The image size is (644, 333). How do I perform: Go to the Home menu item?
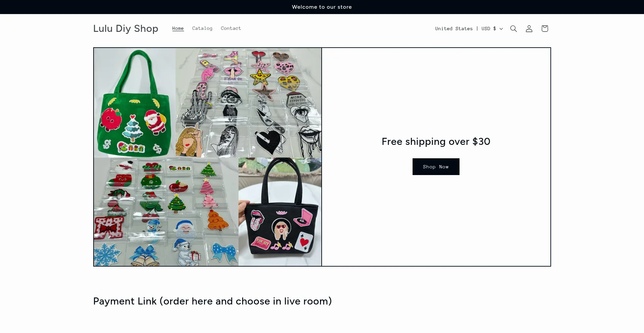tap(178, 28)
